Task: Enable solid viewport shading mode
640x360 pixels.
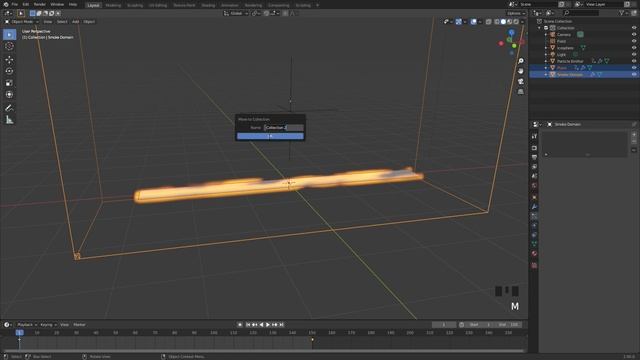Action: click(503, 22)
